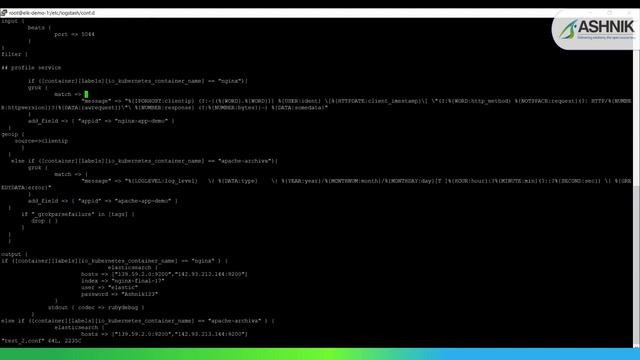Click the user => "elastic" line
Viewport: 640px width, 360px height.
point(109,287)
